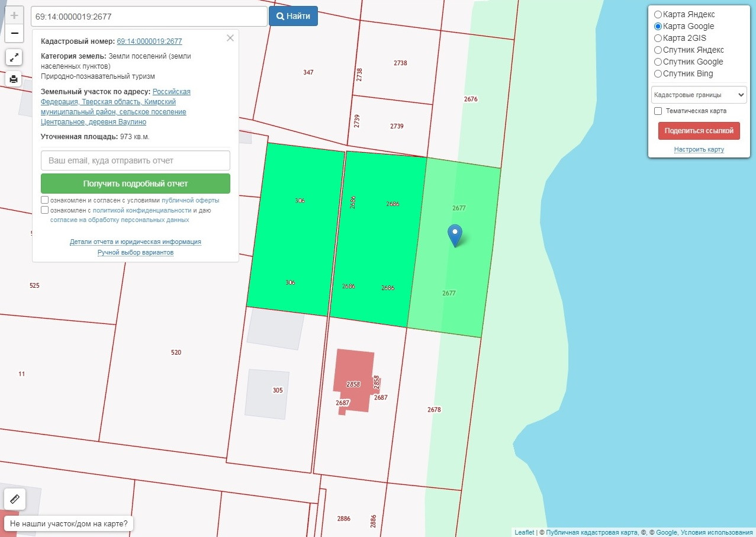Open политикой конфиденциальности link
The height and width of the screenshot is (537, 756).
coord(142,210)
